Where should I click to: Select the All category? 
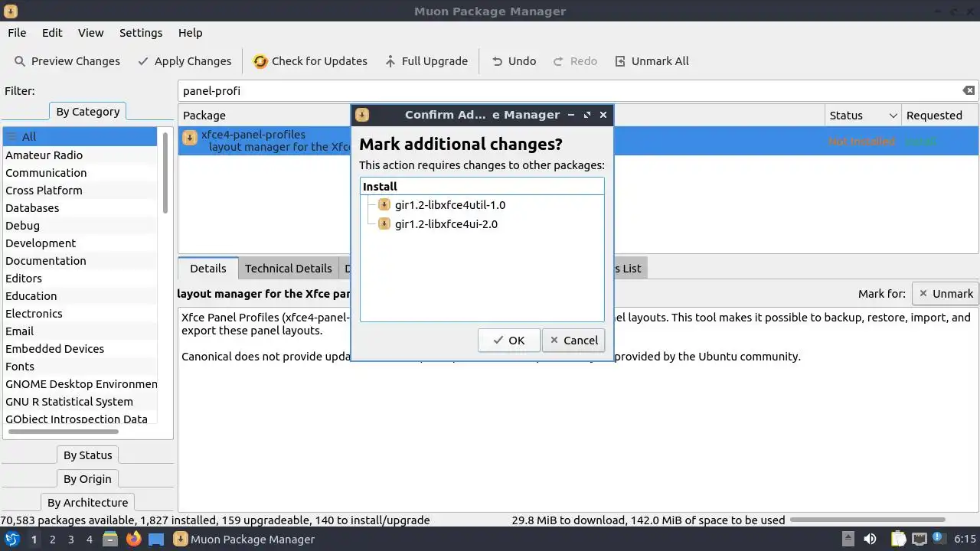click(80, 137)
